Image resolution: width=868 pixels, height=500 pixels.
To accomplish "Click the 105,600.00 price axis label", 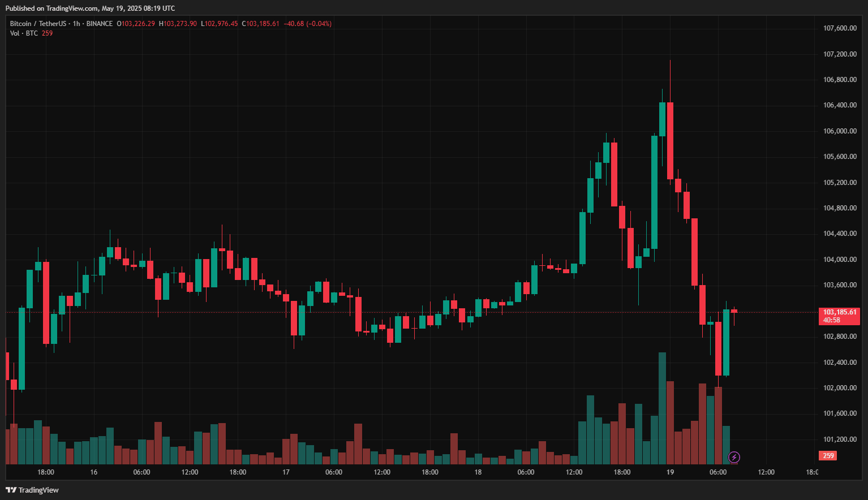I will [x=840, y=157].
